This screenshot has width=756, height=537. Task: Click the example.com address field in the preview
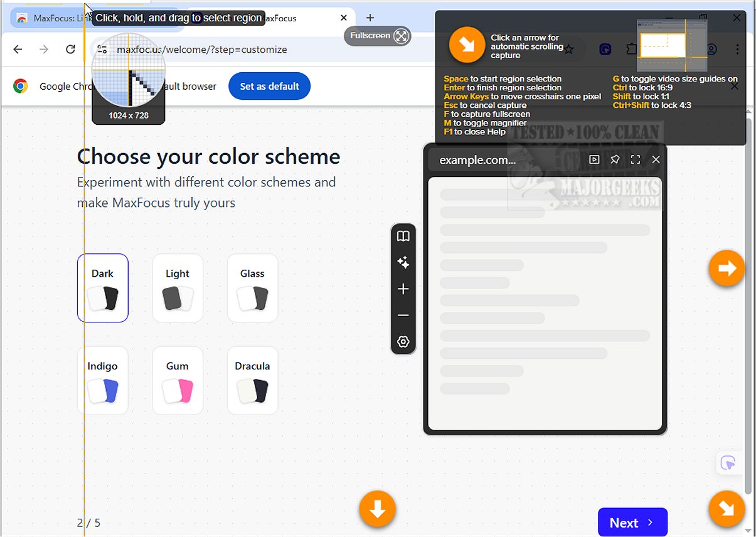tap(505, 160)
